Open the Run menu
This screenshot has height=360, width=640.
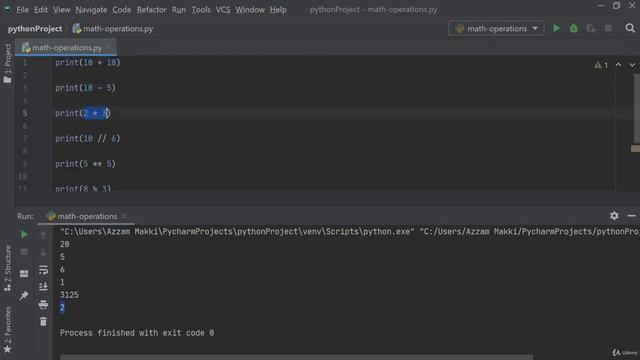[179, 9]
